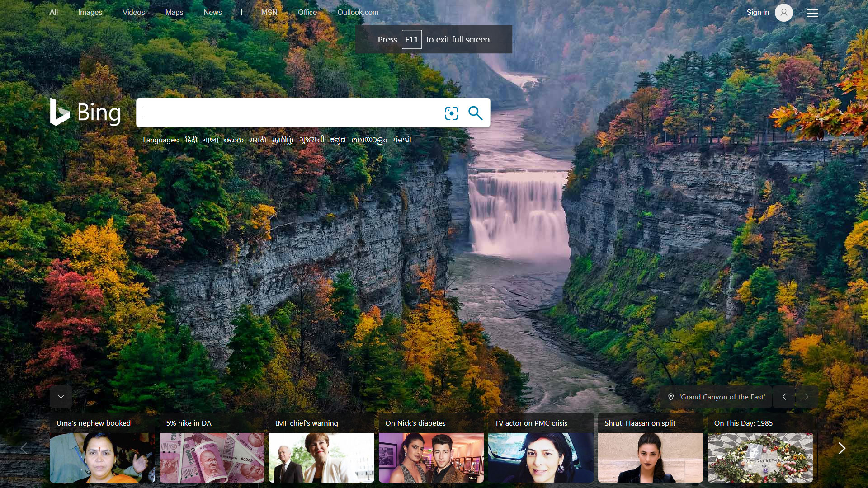Viewport: 868px width, 488px height.
Task: Switch to the Maps tab
Action: [174, 13]
